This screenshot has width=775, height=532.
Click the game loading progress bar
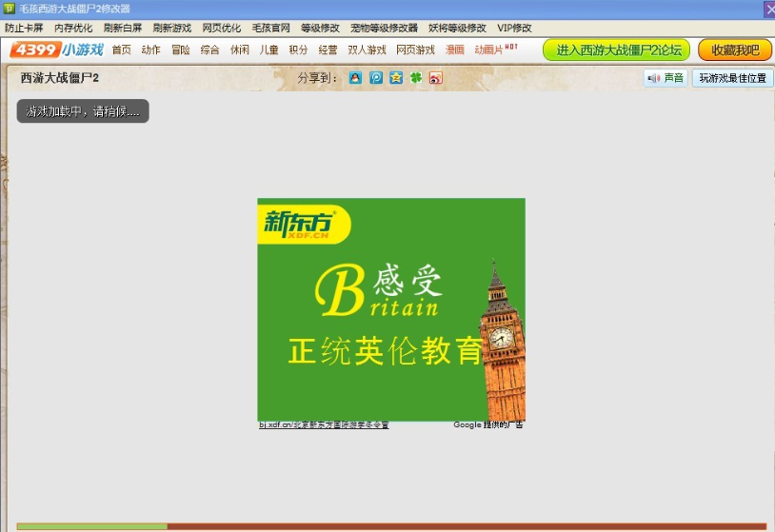click(x=391, y=526)
